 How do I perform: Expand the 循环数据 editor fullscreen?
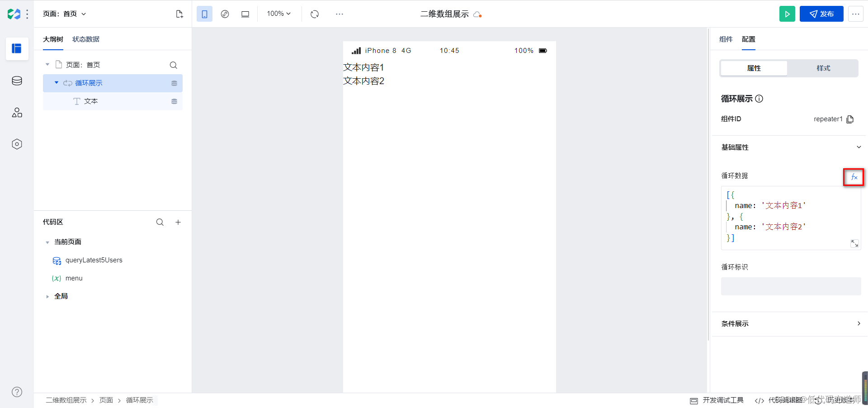click(x=854, y=243)
